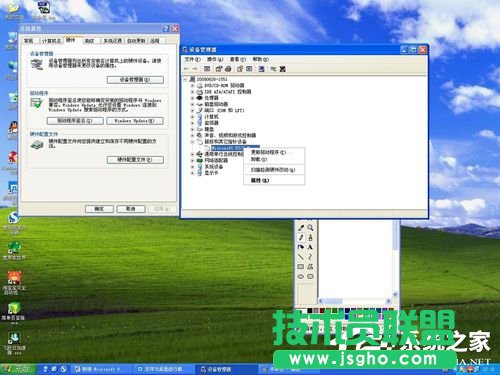The height and width of the screenshot is (375, 500).
Task: Select the Polygon tool in Paint
Action: (310, 266)
